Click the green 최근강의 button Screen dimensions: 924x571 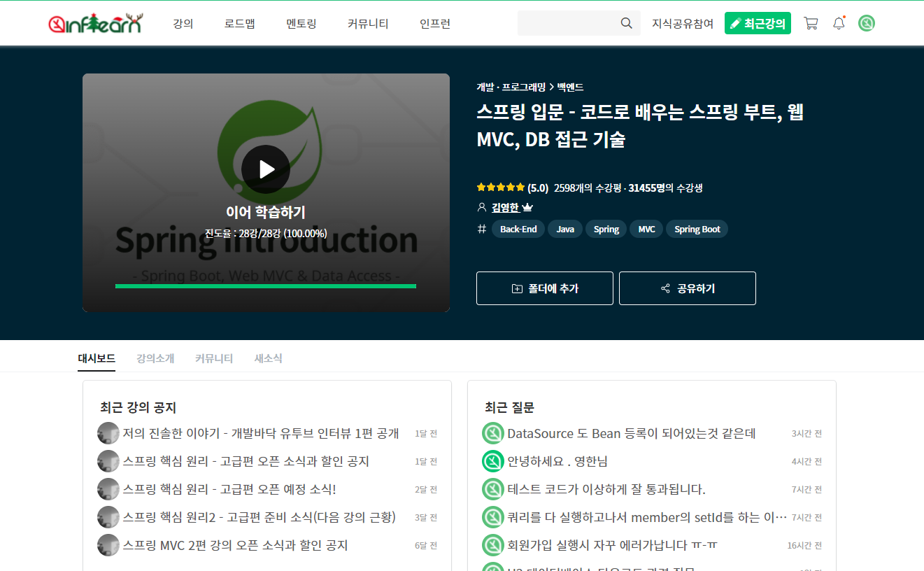point(758,23)
